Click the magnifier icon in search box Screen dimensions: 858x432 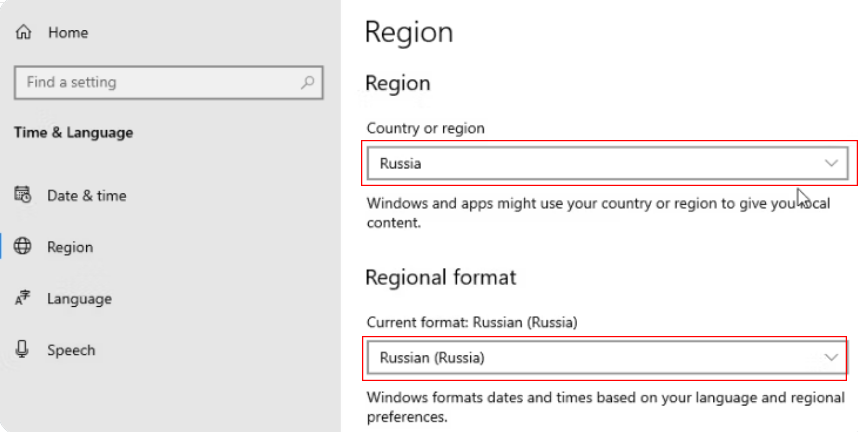(309, 83)
